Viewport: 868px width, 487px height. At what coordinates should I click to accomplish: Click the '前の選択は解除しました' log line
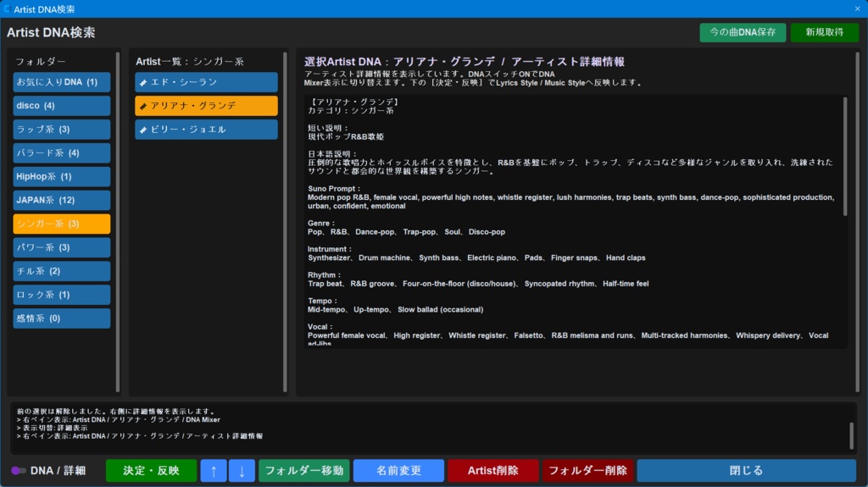[115, 411]
